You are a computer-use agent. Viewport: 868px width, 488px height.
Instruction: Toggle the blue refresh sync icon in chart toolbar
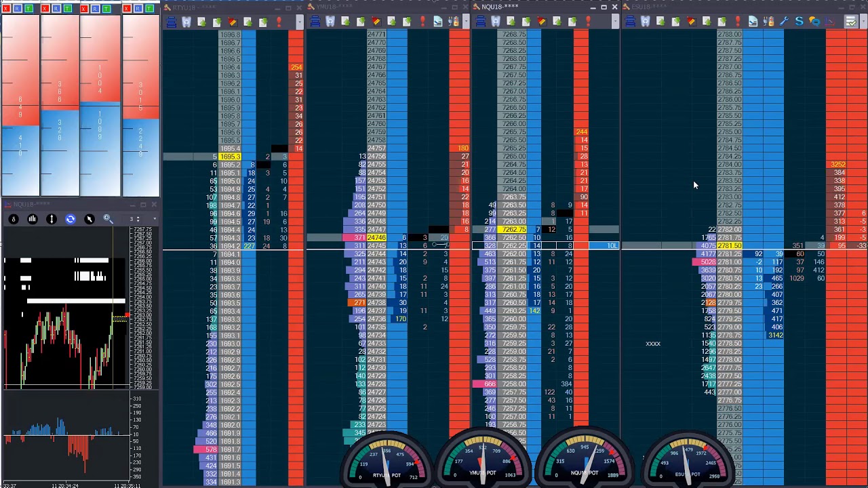pyautogui.click(x=70, y=219)
